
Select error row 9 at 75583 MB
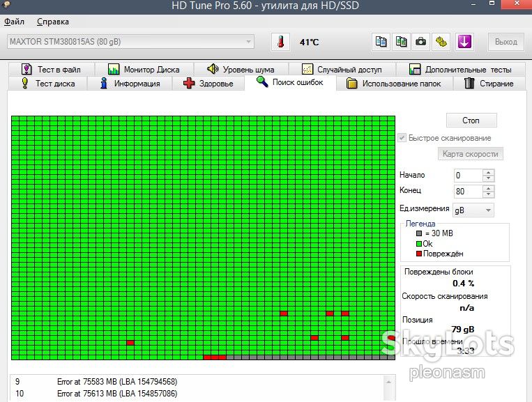click(197, 382)
